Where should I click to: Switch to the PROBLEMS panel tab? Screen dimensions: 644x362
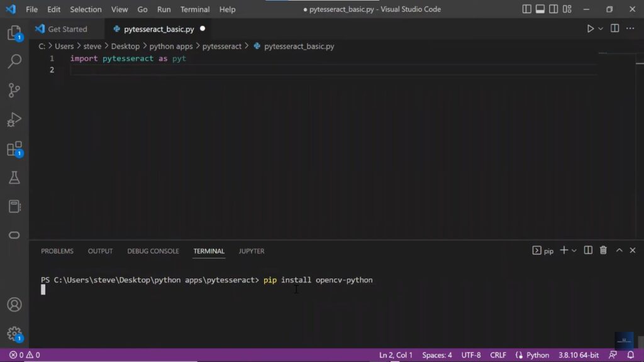click(57, 251)
